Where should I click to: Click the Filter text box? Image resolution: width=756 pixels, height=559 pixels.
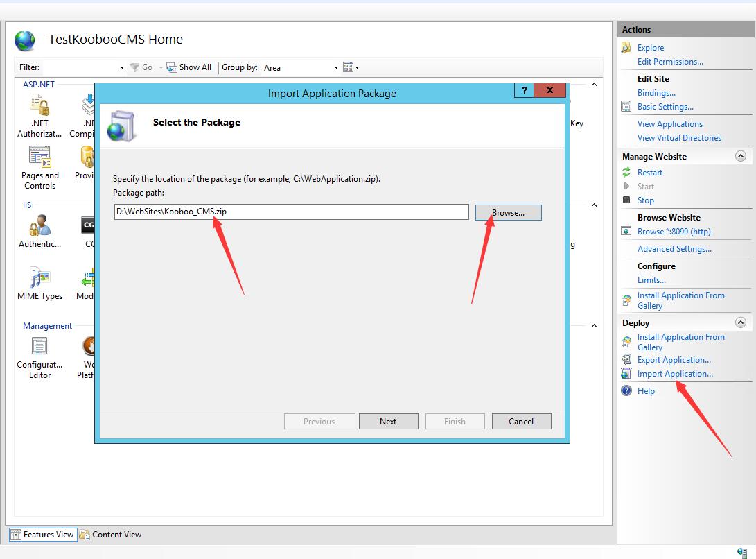coord(80,67)
